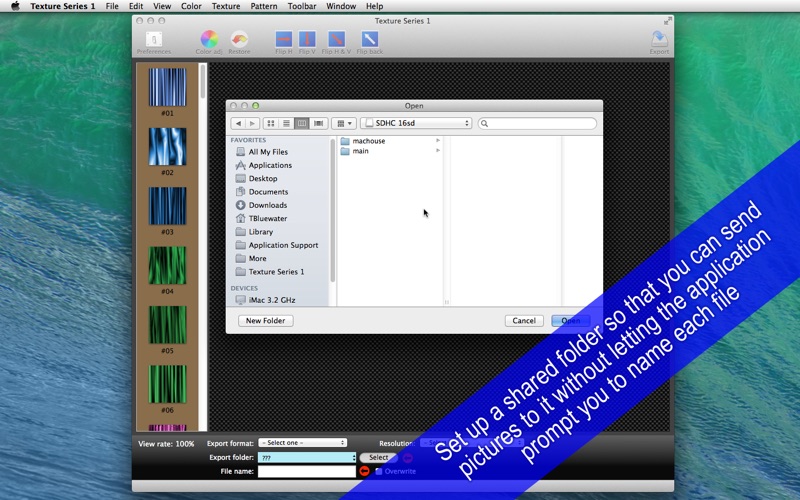
Task: Select green texture thumbnail #04
Action: point(167,265)
